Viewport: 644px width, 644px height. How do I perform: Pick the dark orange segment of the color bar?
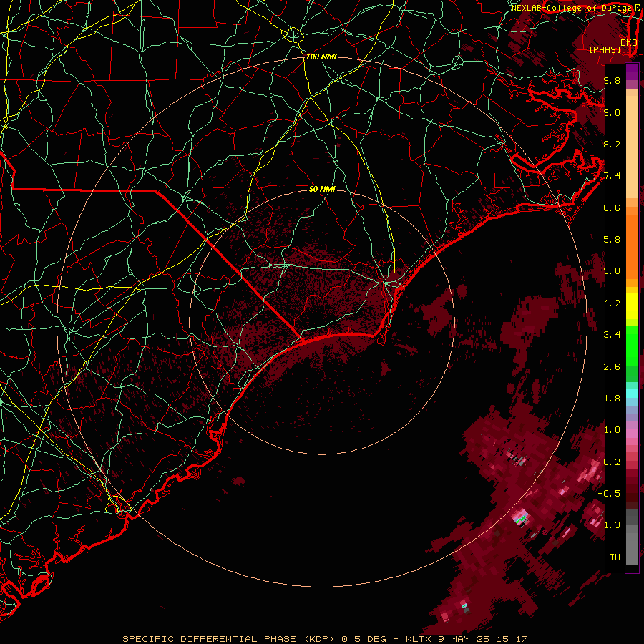click(x=632, y=246)
